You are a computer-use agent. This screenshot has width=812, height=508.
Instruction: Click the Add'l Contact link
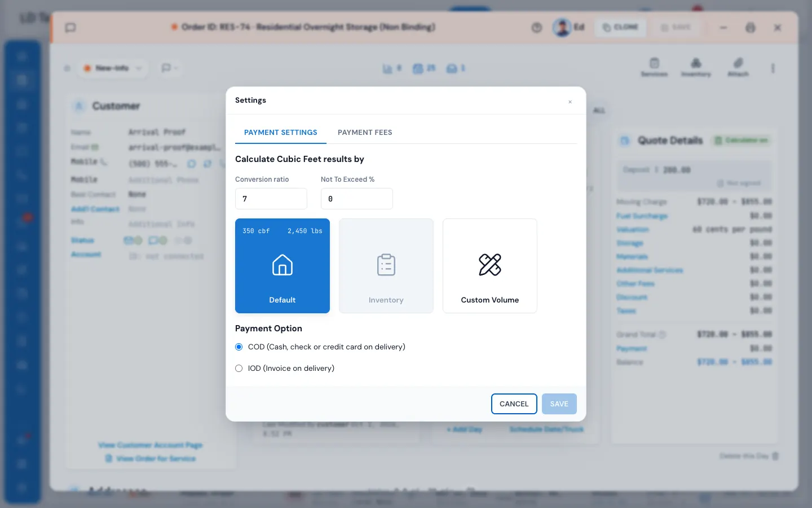pos(95,209)
